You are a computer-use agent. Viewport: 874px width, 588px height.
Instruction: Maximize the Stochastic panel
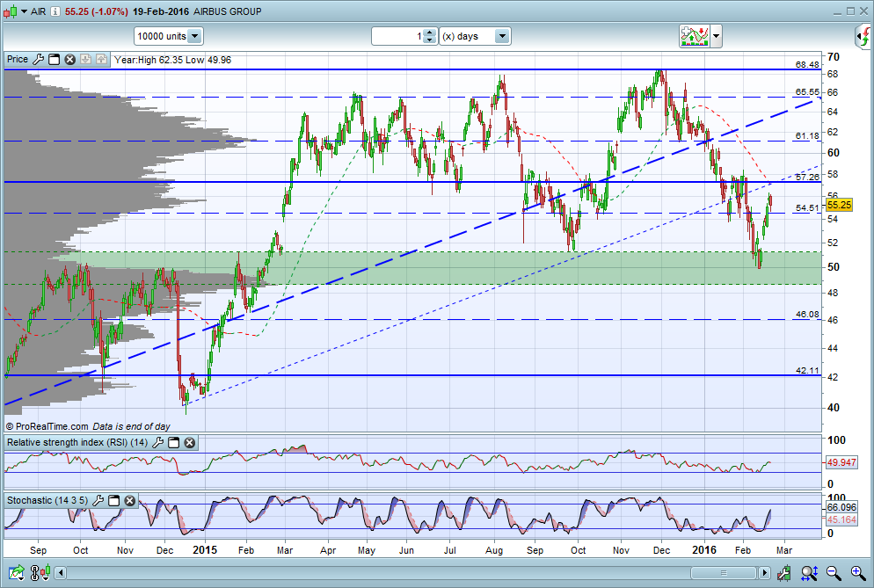point(114,500)
